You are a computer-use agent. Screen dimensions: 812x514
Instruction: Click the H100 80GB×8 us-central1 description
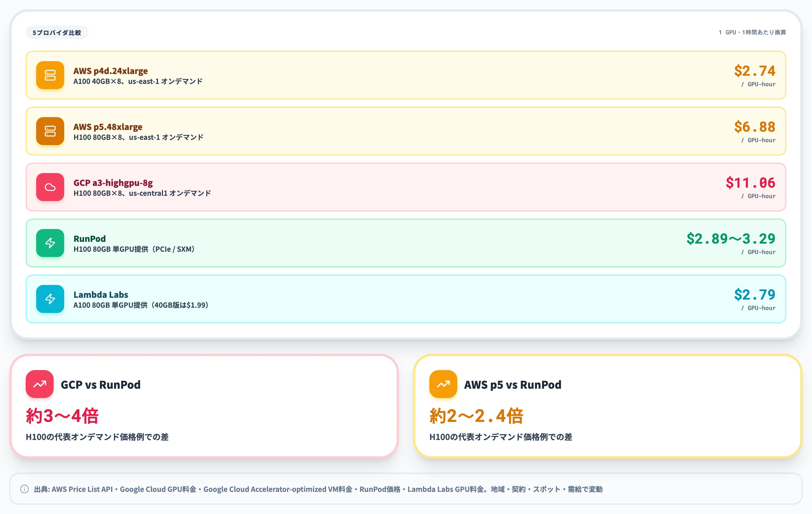coord(142,193)
